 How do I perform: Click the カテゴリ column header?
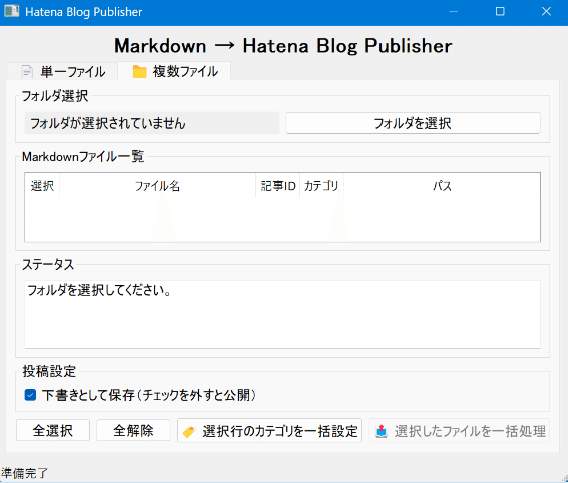pos(321,186)
